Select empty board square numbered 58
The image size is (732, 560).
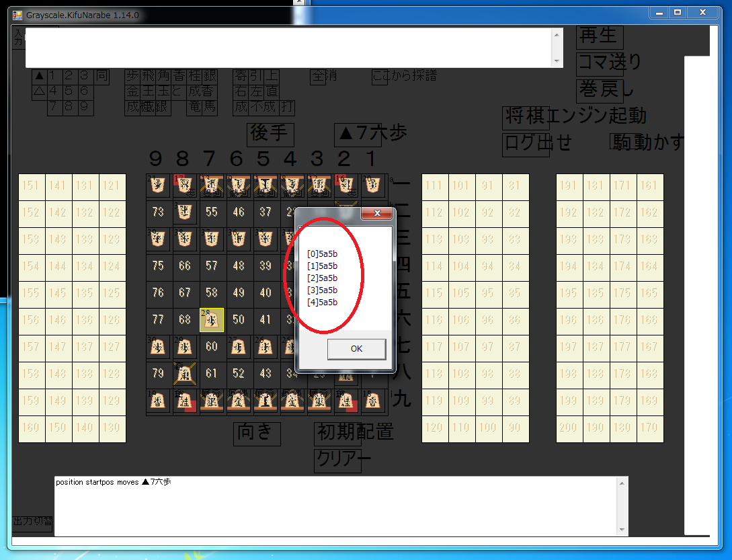tap(212, 293)
